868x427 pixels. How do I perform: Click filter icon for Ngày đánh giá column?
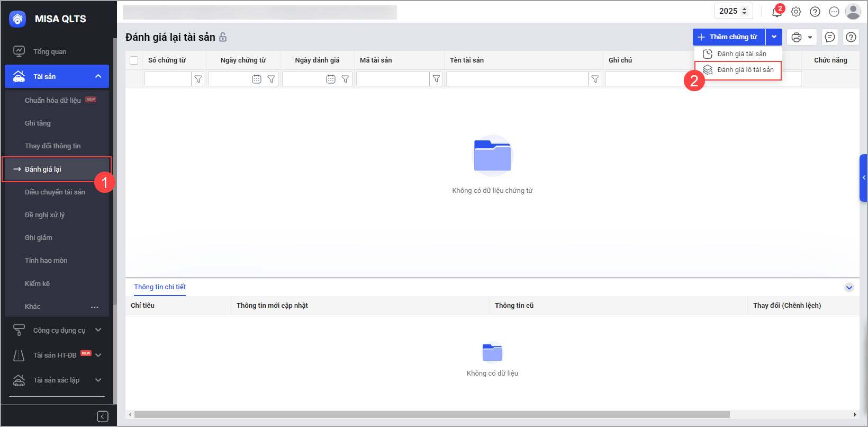tap(345, 79)
